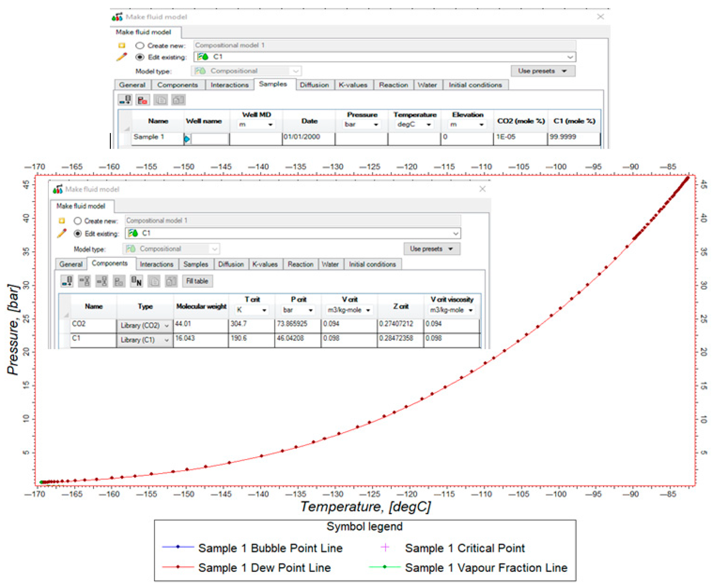Open the Library (CO2) type dropdown

[x=167, y=325]
